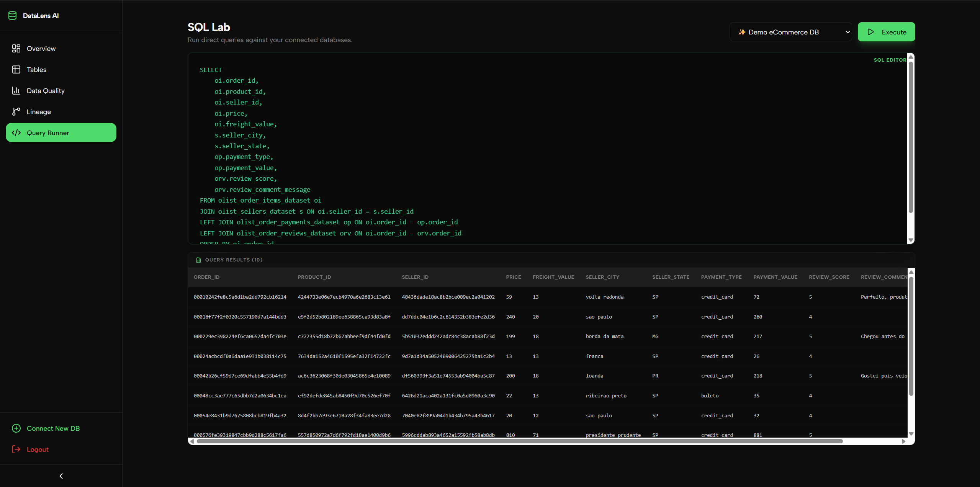Click the Connect New DB option
The image size is (980, 487).
click(53, 428)
